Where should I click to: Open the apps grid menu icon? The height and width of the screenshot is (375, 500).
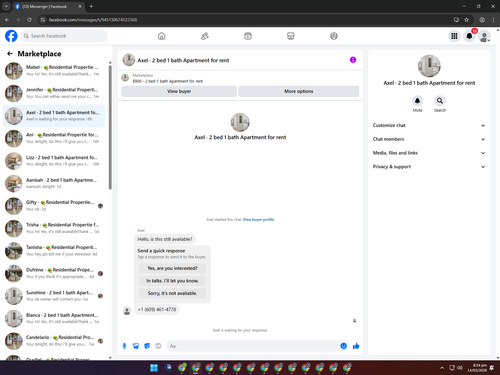click(454, 36)
